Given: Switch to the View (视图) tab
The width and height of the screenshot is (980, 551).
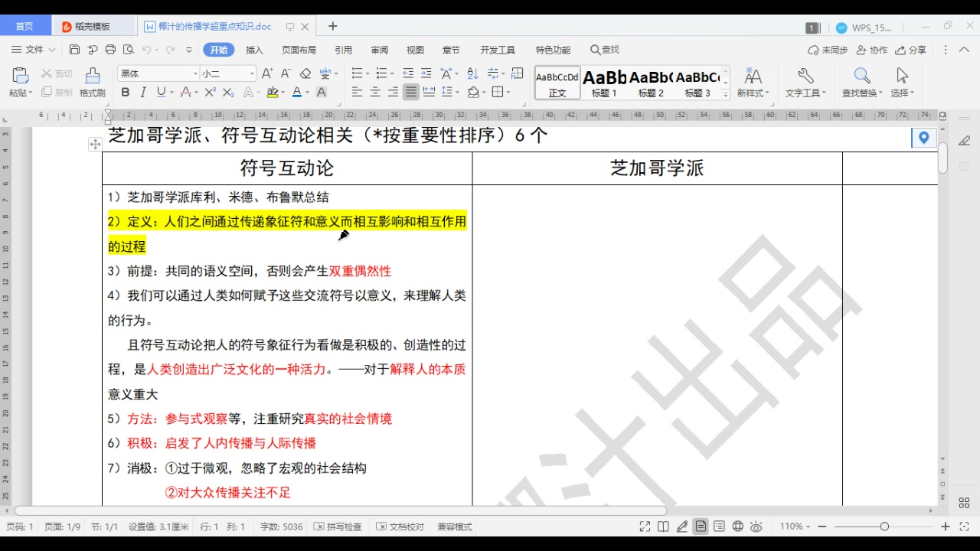Looking at the screenshot, I should [415, 50].
